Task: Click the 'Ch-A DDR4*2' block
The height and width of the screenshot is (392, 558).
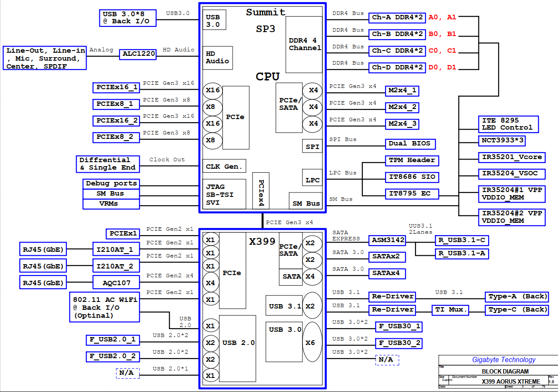Action: [x=398, y=18]
